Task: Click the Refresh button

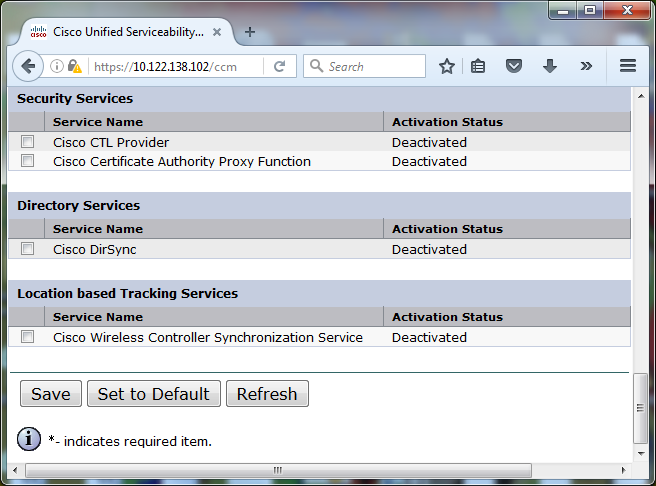Action: [x=267, y=394]
